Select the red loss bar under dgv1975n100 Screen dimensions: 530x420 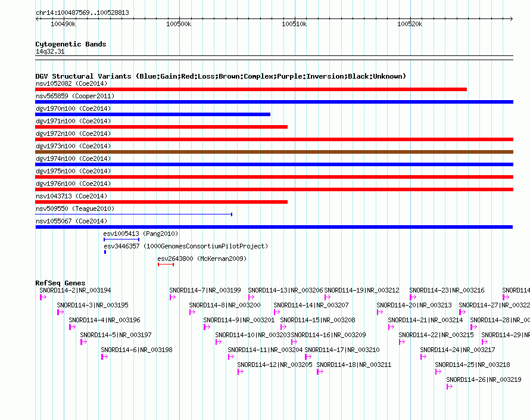coord(274,177)
